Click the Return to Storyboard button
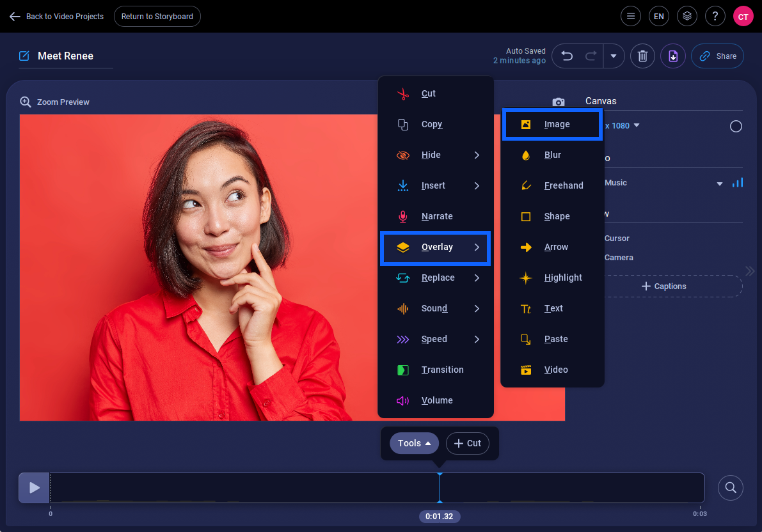 click(x=157, y=17)
